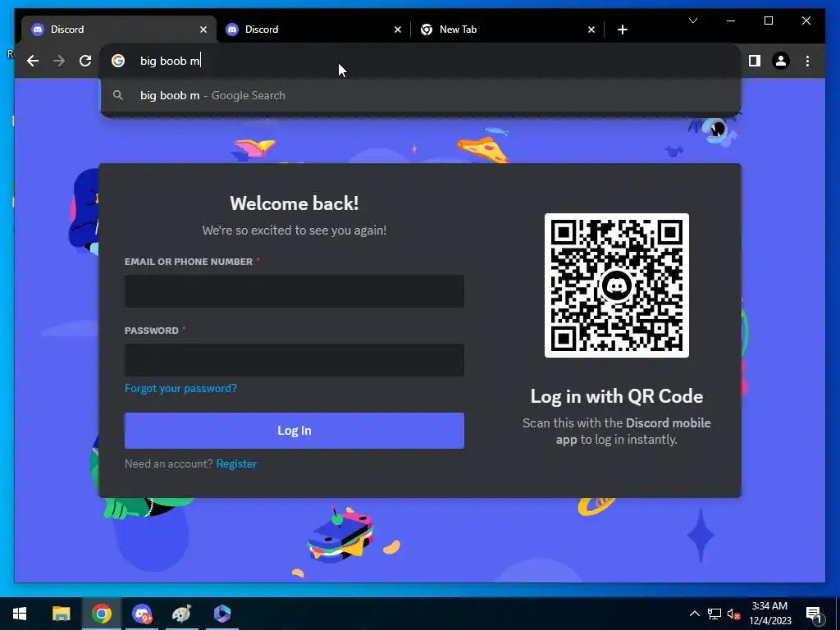Open Discord app in taskbar
Screen dimensions: 840x630
(x=142, y=614)
